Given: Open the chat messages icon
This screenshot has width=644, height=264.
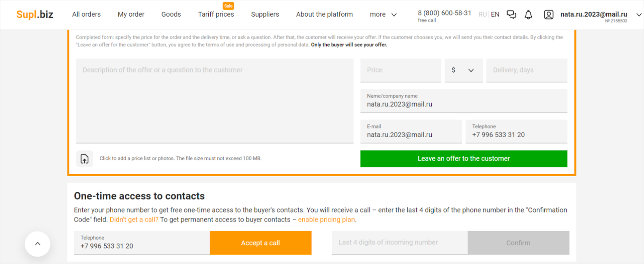Looking at the screenshot, I should click(511, 15).
